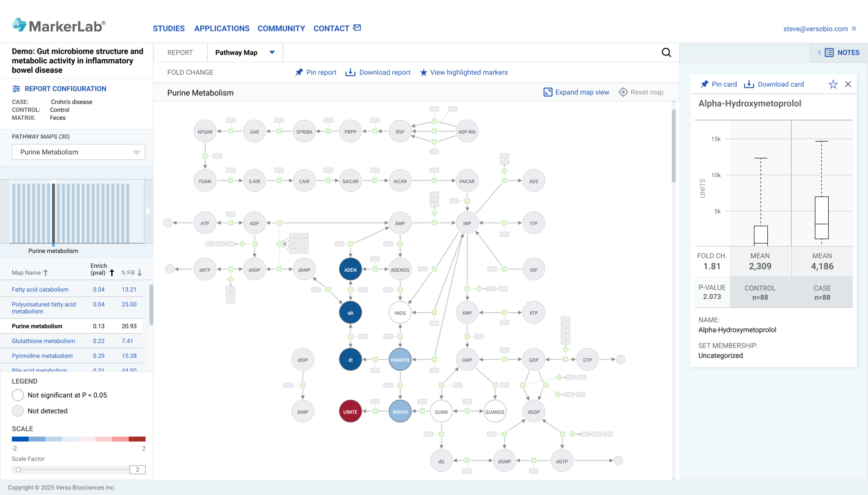This screenshot has width=868, height=495.
Task: Click the search magnifier icon
Action: point(666,52)
